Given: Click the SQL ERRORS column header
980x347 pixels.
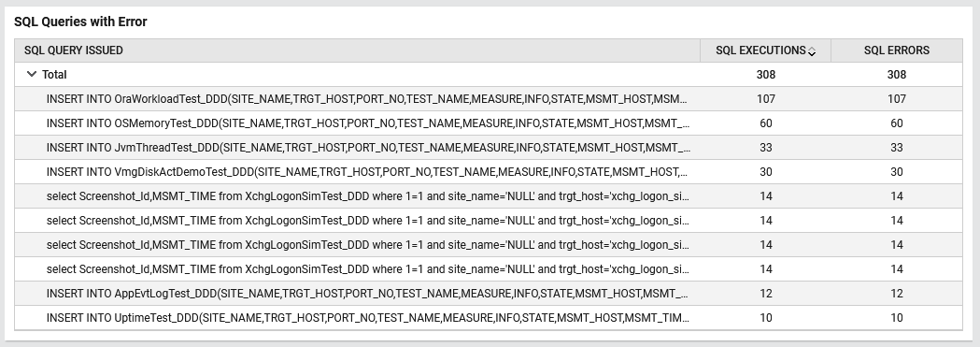Looking at the screenshot, I should 896,50.
